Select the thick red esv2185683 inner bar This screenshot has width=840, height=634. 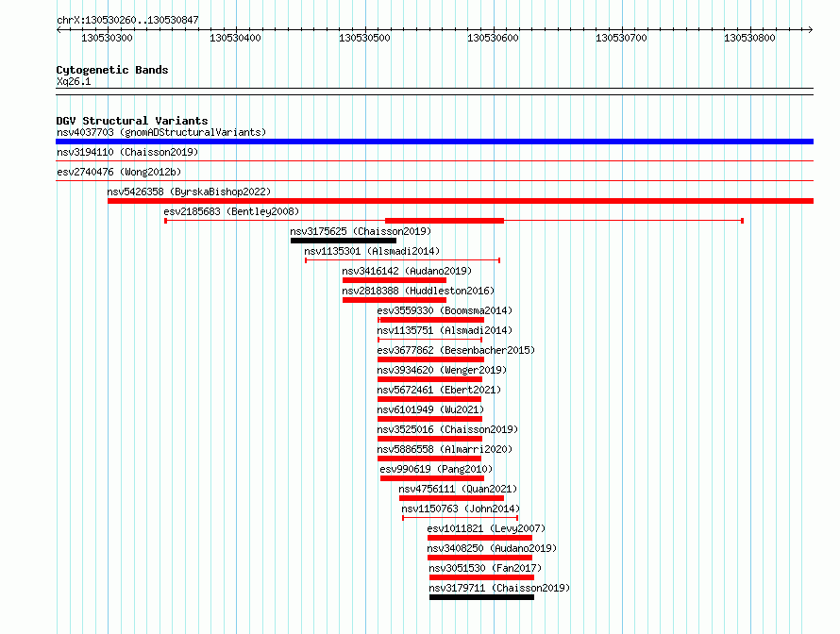445,221
